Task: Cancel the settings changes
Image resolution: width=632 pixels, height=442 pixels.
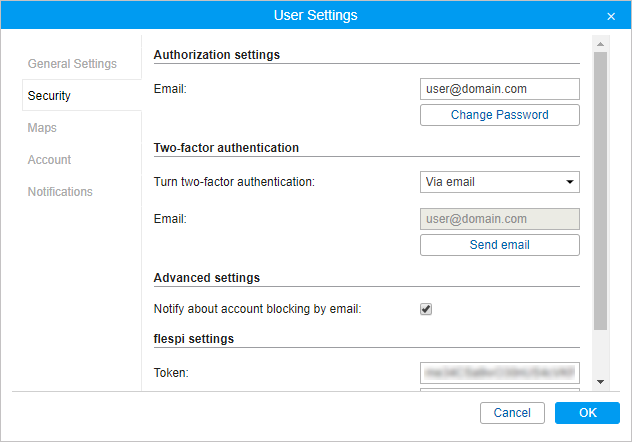Action: pyautogui.click(x=512, y=413)
